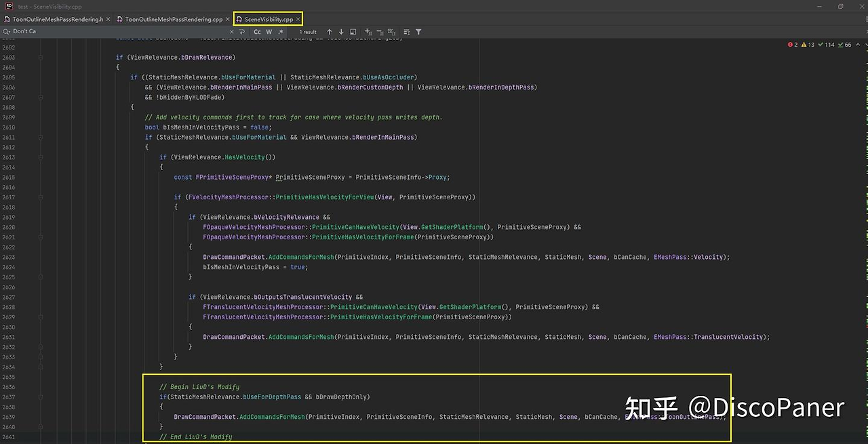Screen dimensions: 868x444
Task: Open the Rider application menu logo
Action: tap(9, 6)
